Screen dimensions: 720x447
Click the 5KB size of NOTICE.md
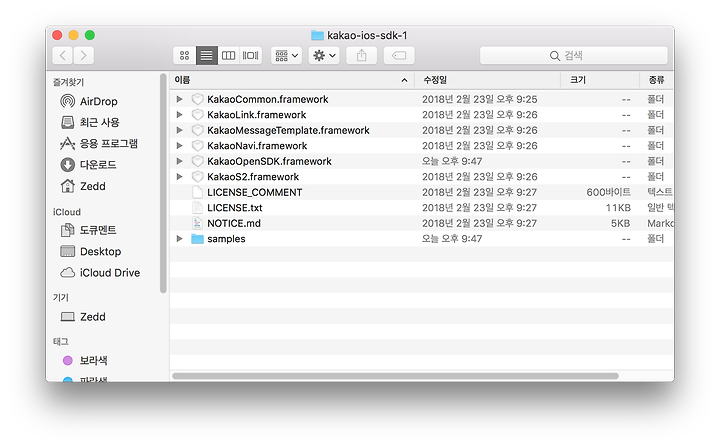tap(620, 223)
